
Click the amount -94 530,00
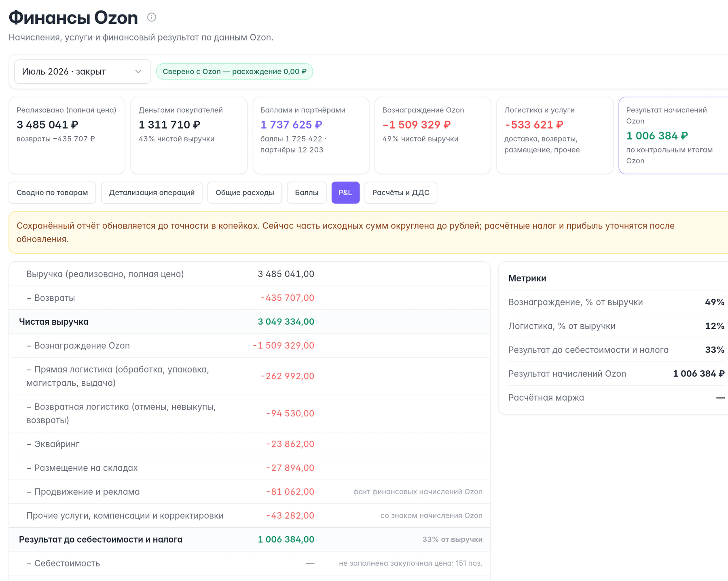point(290,413)
